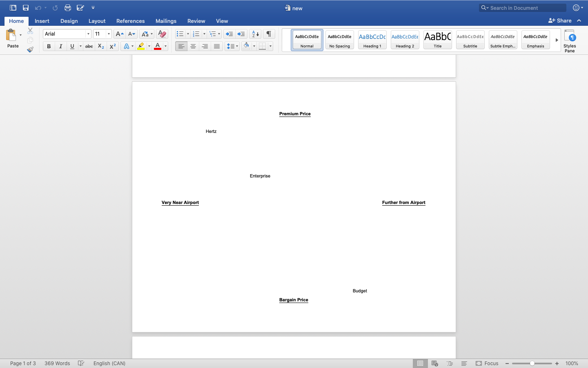
Task: Open the Bullets list dropdown
Action: [188, 34]
